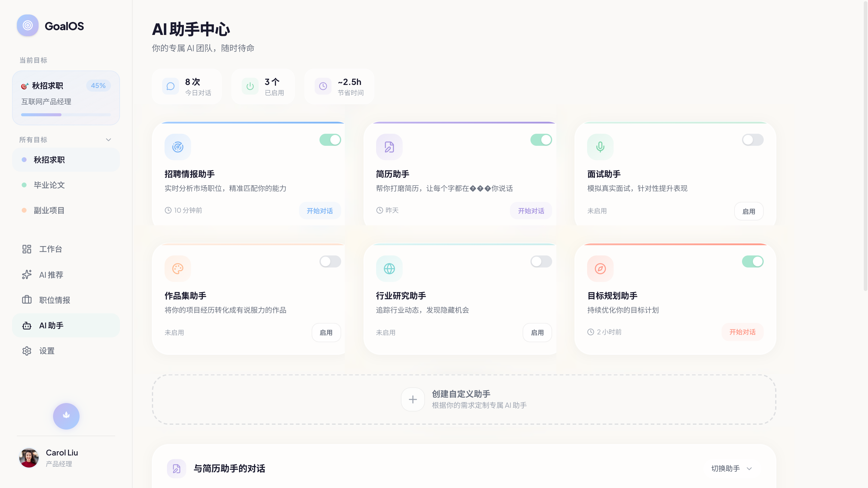Image resolution: width=868 pixels, height=488 pixels.
Task: Enable the 面试助手 toggle switch
Action: click(753, 140)
